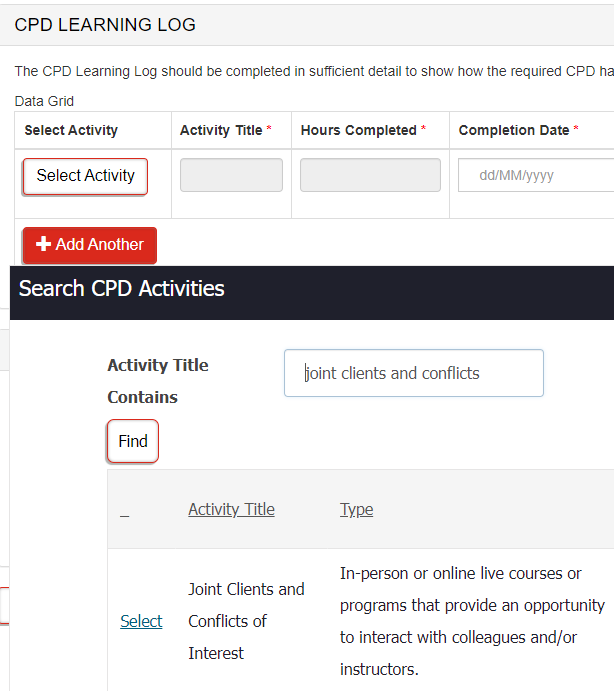
Task: Focus the Activity Title Contains search box
Action: coord(413,373)
